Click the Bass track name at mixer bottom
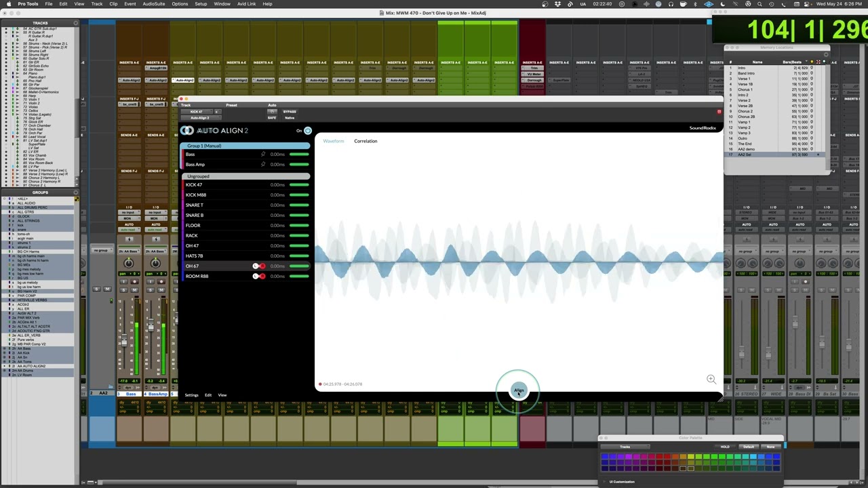The image size is (868, 488). (130, 394)
